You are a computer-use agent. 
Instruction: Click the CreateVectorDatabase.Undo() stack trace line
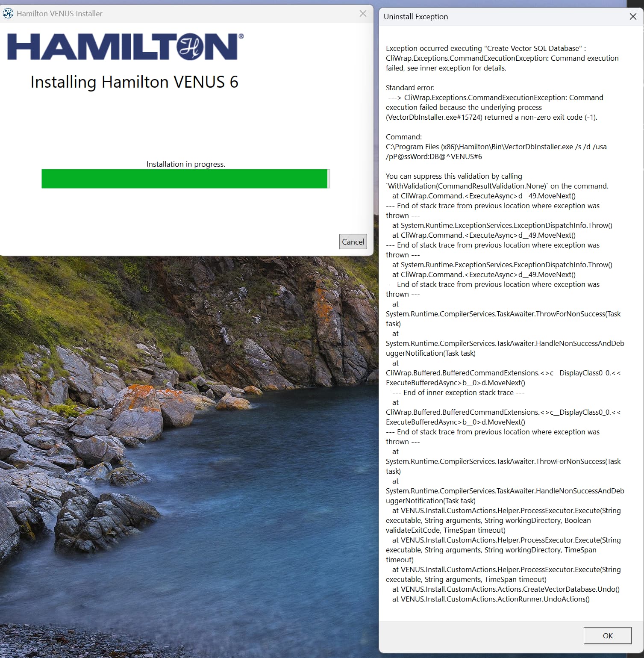[x=506, y=589]
